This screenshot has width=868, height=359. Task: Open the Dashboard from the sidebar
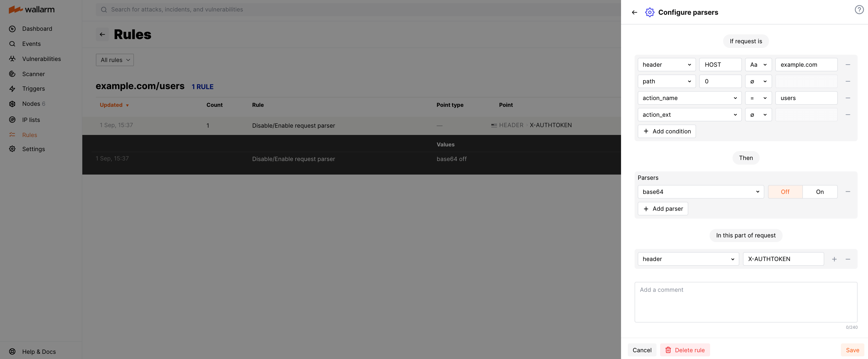point(37,29)
